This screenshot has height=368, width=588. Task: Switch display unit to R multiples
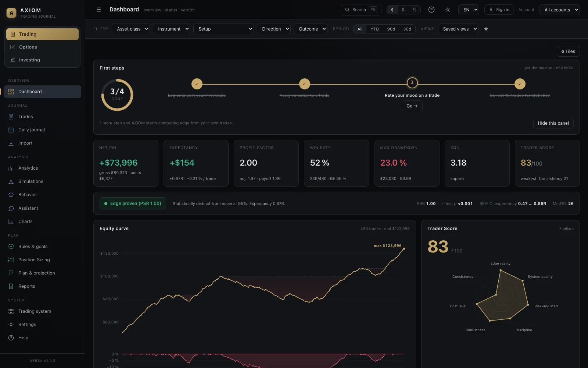[403, 10]
